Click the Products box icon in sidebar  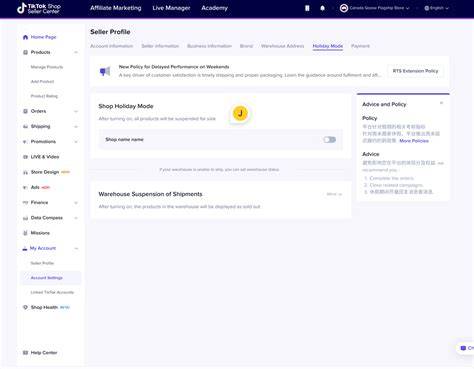[x=25, y=52]
